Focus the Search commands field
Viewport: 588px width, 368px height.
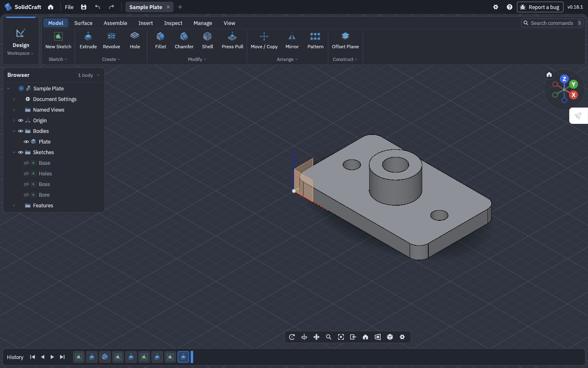552,23
